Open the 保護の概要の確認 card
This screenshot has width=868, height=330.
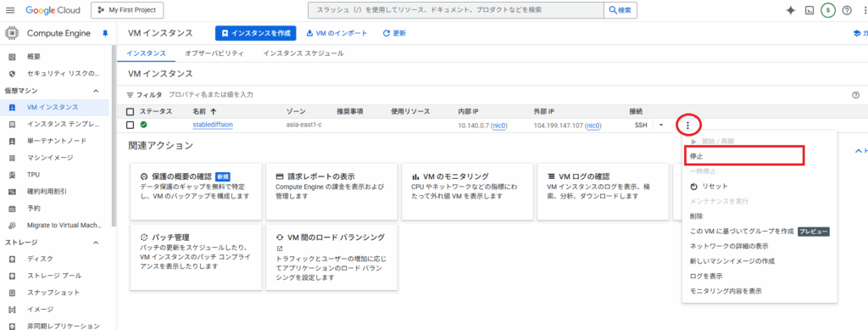(196, 192)
